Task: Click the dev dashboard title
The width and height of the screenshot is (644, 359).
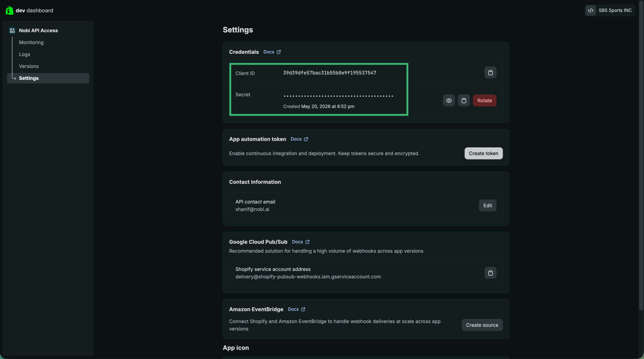Action: [34, 10]
